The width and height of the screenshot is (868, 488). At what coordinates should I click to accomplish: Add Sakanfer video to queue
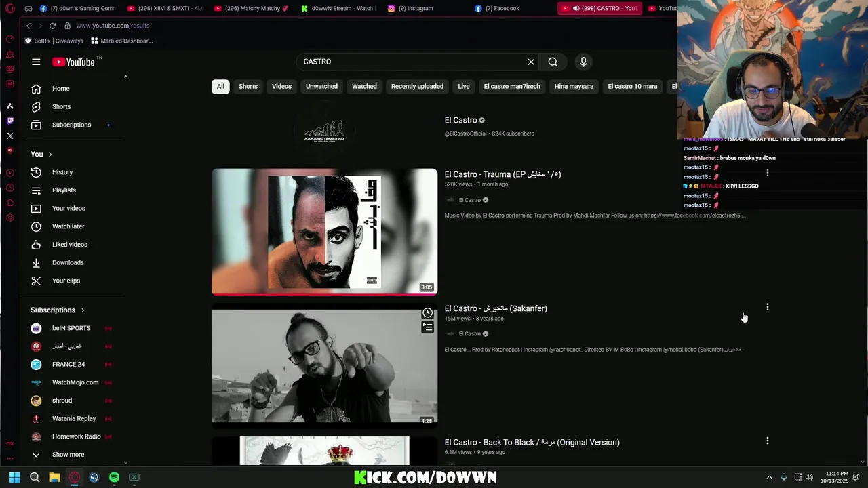(x=427, y=327)
